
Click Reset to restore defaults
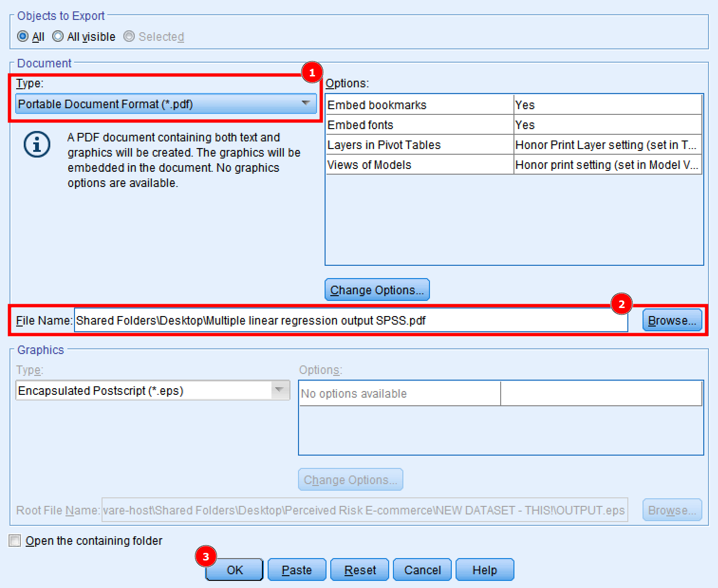coord(359,569)
